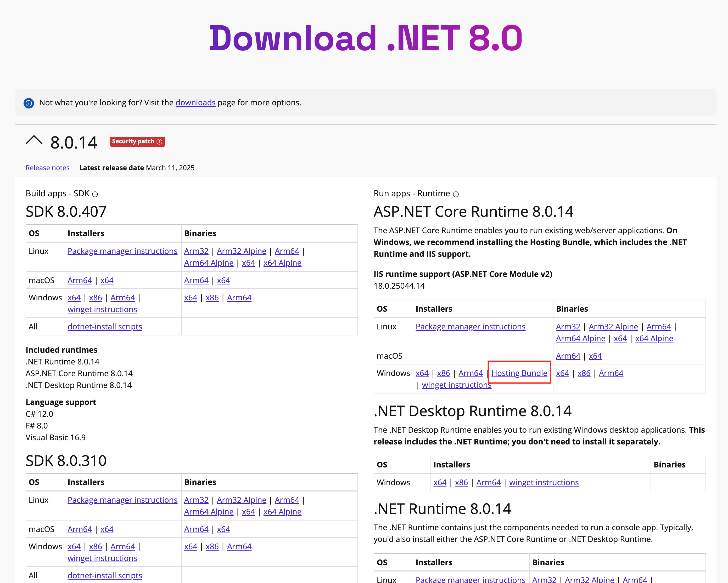Image resolution: width=728 pixels, height=583 pixels.
Task: Download the Windows Hosting Bundle installer
Action: (519, 373)
